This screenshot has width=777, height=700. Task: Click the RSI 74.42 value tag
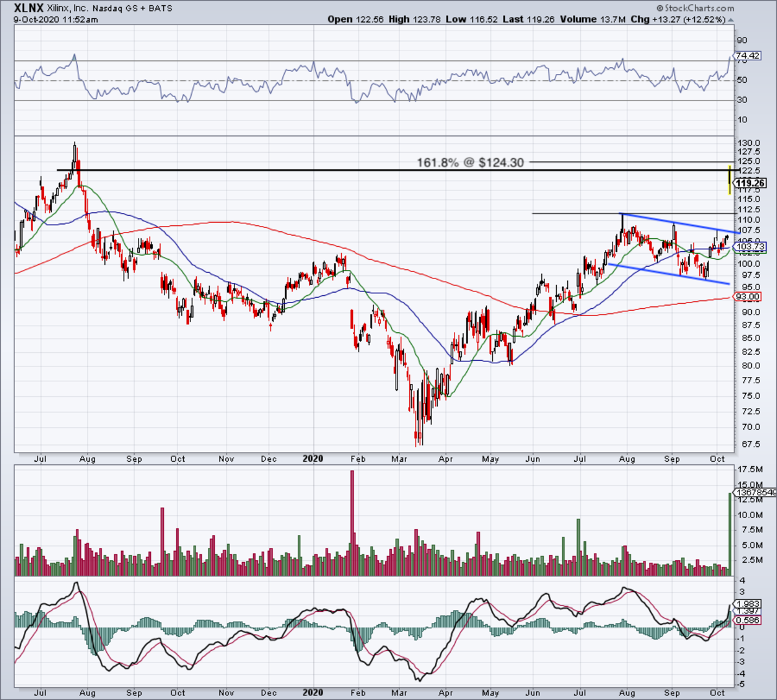pyautogui.click(x=748, y=56)
